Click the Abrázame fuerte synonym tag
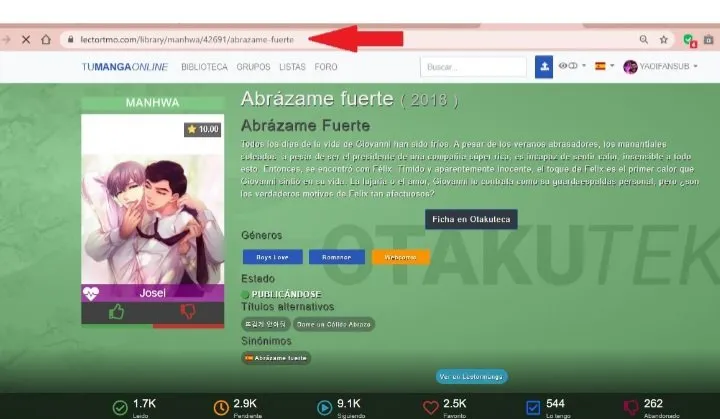 [276, 358]
